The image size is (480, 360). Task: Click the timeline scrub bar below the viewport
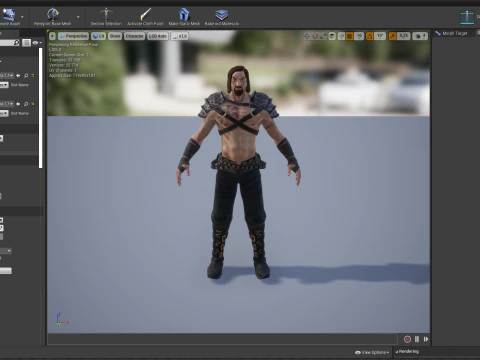click(222, 339)
